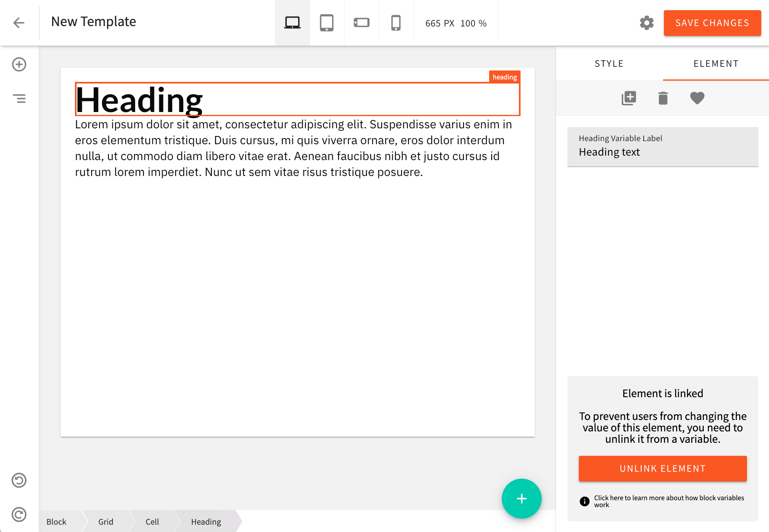The image size is (769, 532).
Task: Select the tablet preview mode
Action: tap(327, 23)
